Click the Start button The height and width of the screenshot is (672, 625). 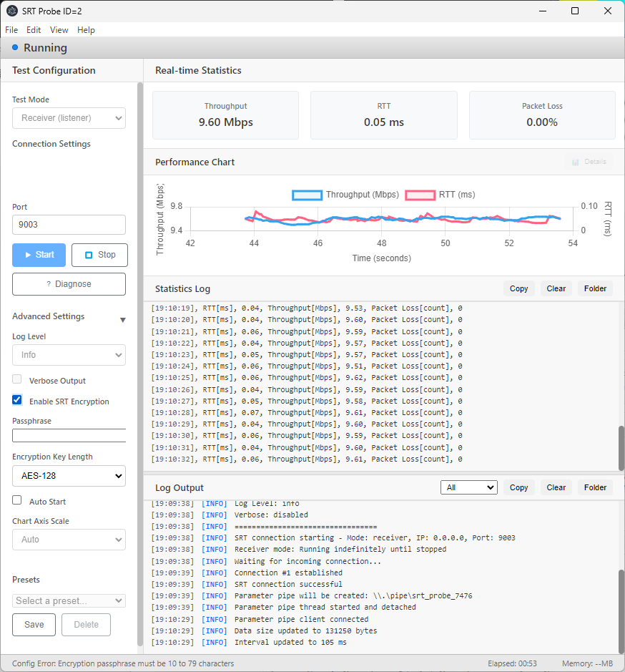[39, 255]
